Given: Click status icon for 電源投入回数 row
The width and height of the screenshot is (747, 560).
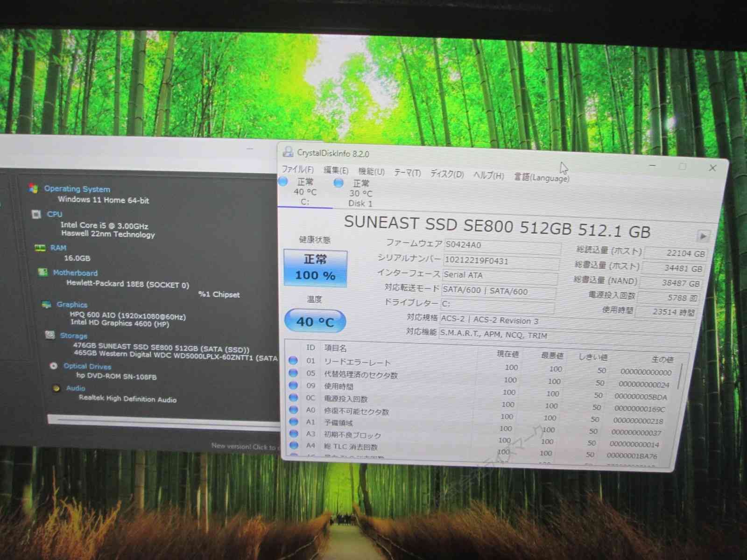Looking at the screenshot, I should [x=293, y=398].
